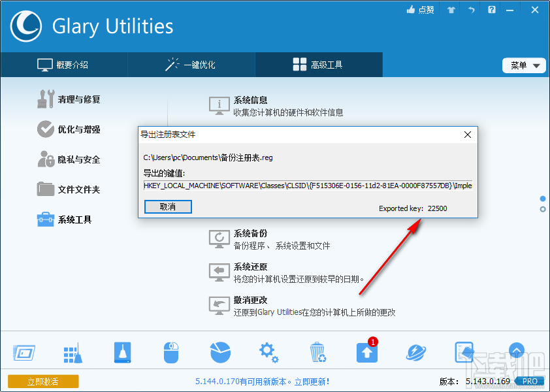This screenshot has height=392, width=550.
Task: Click the undo arrow in the title bar
Action: pyautogui.click(x=471, y=10)
